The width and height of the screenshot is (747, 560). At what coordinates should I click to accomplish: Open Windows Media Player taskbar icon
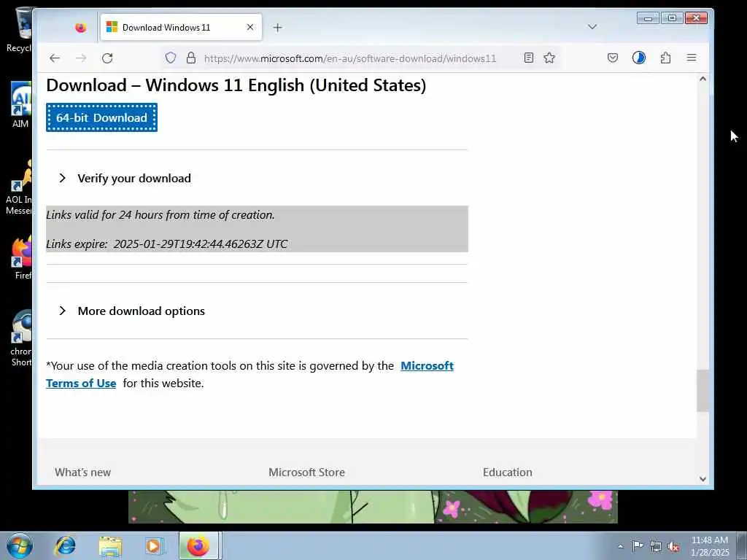(x=153, y=546)
